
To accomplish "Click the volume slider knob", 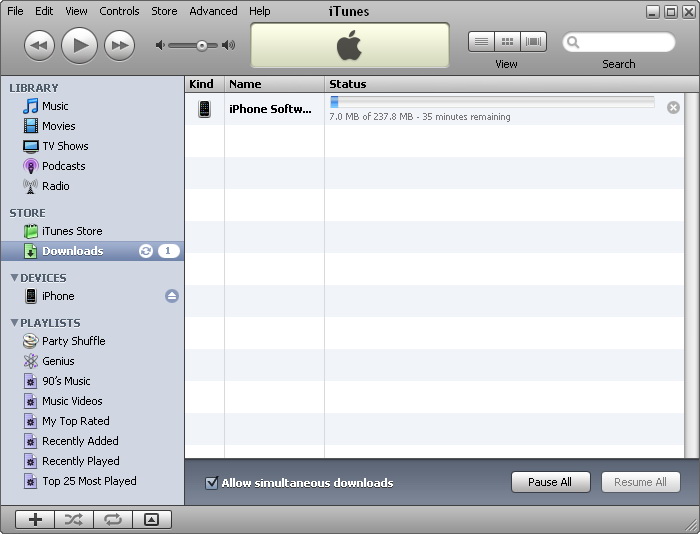I will (x=202, y=46).
